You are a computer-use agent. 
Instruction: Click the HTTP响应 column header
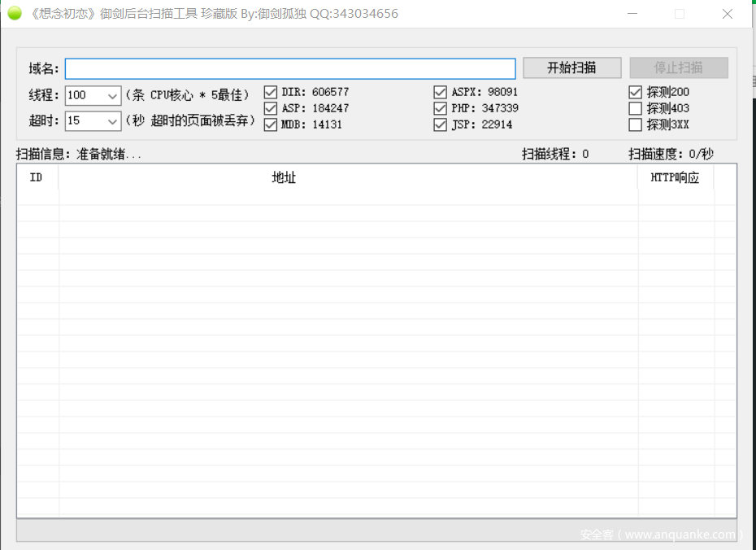click(x=675, y=177)
